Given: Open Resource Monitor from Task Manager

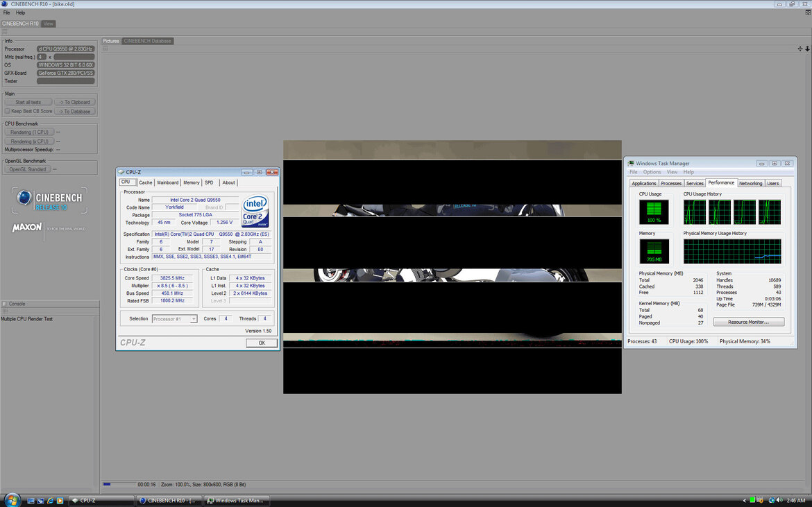Looking at the screenshot, I should (x=748, y=322).
